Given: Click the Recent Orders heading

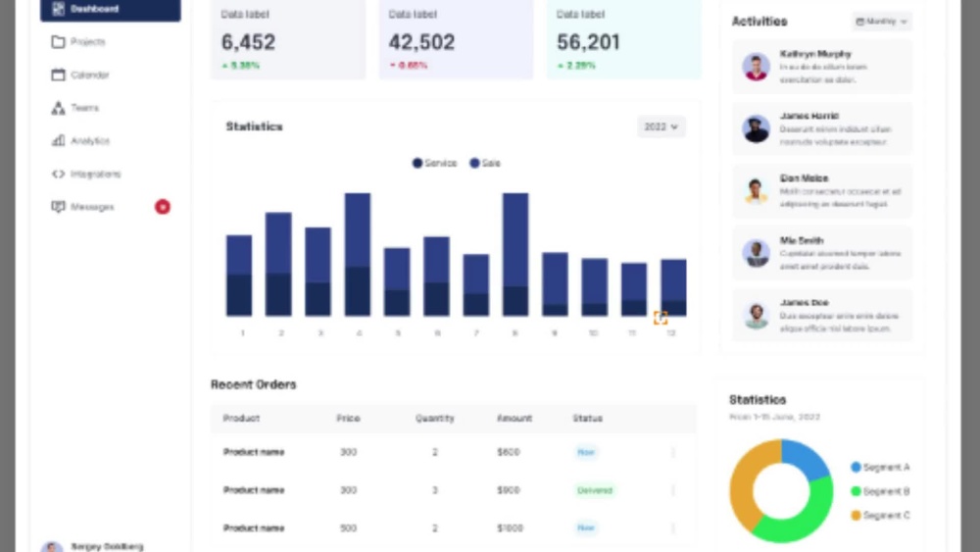Looking at the screenshot, I should click(253, 384).
